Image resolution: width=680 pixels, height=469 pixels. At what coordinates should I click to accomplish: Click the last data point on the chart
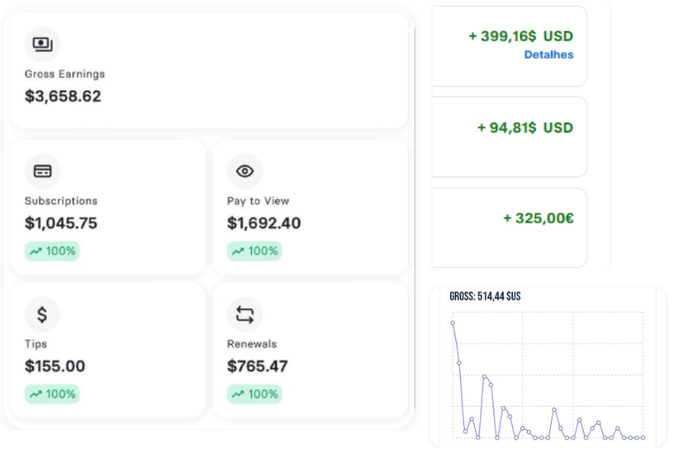(x=643, y=438)
